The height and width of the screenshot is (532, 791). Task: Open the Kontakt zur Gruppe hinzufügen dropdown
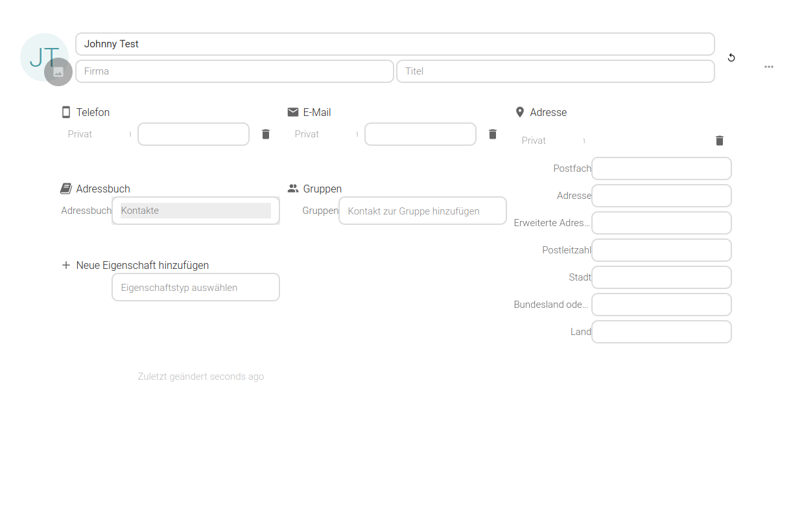click(x=423, y=211)
